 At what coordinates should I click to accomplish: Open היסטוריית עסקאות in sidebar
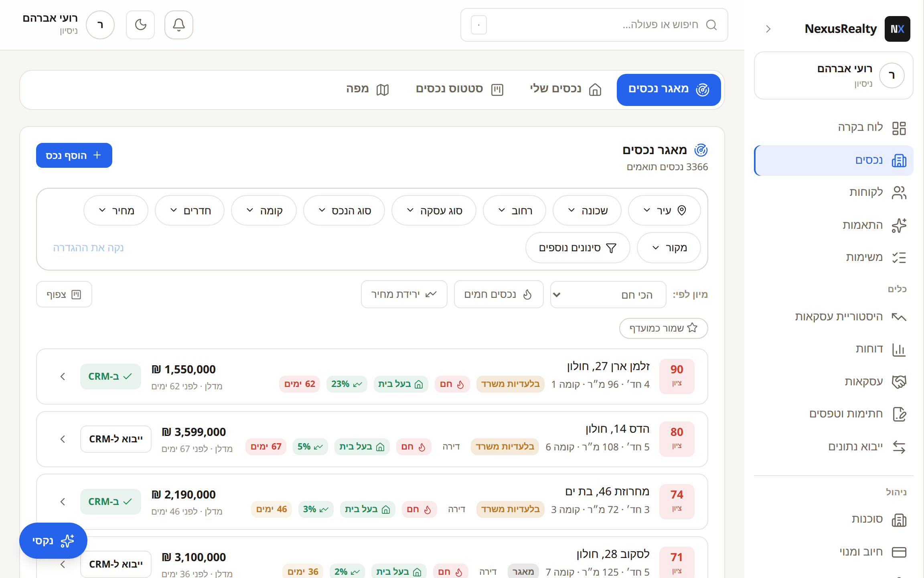(834, 317)
